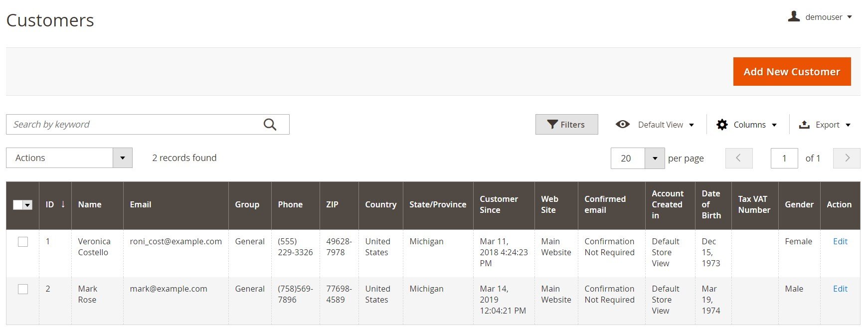868x332 pixels.
Task: Click the date Mar 14, 2019 12:04:21 PM
Action: (503, 300)
